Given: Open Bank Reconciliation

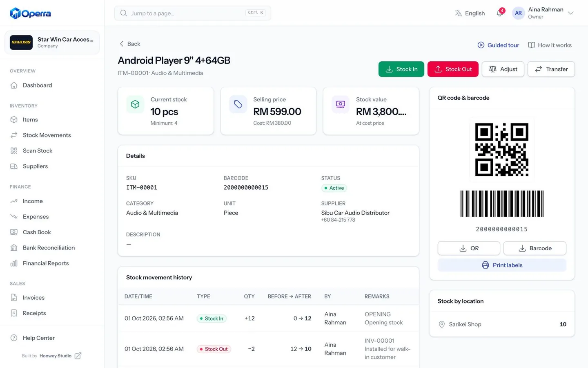Looking at the screenshot, I should (52, 248).
